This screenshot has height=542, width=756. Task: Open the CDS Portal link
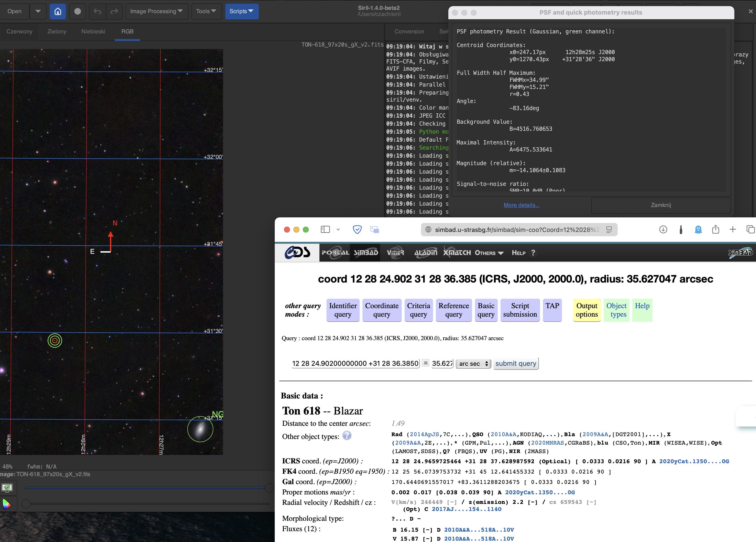click(335, 253)
